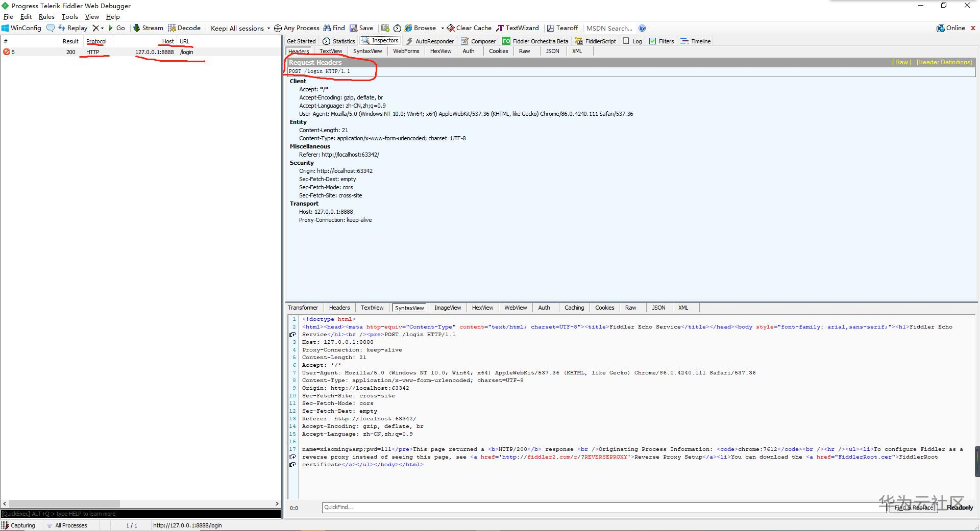Click left arrow of session list scrollbar

coord(5,503)
